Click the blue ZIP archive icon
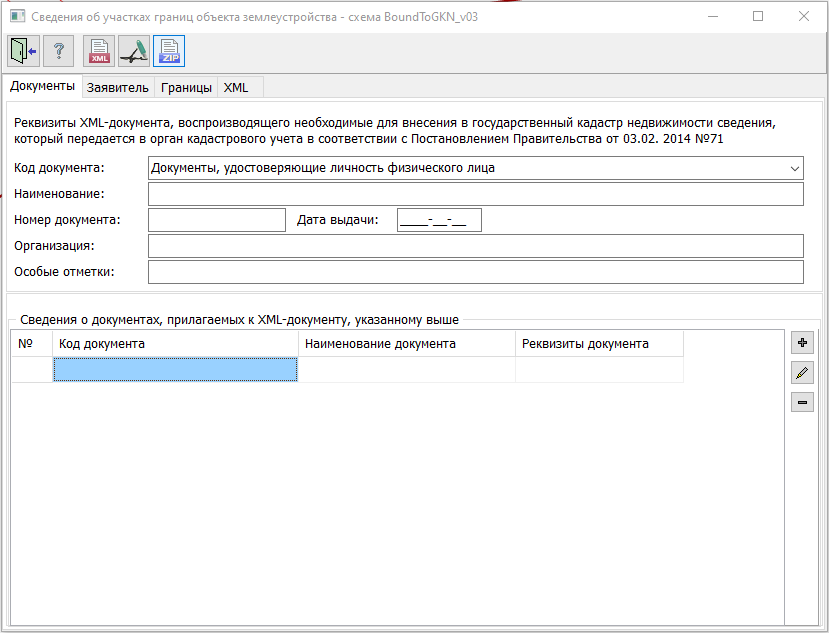This screenshot has height=633, width=829. click(169, 50)
